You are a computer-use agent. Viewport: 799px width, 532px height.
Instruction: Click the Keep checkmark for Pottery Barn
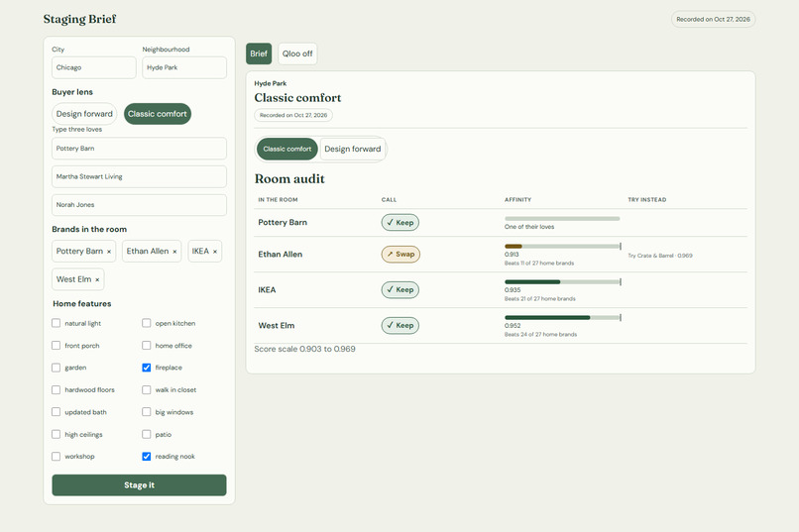[390, 223]
